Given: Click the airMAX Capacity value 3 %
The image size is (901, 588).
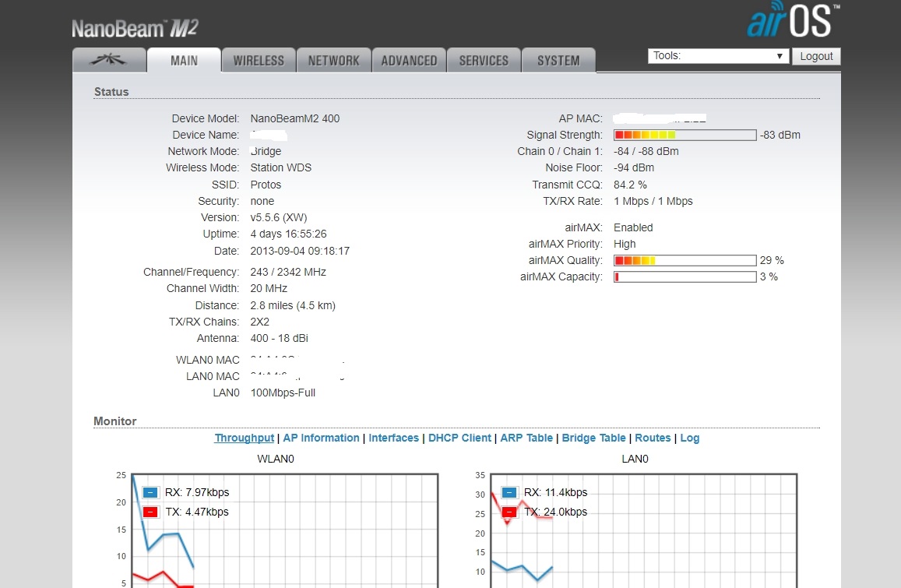Looking at the screenshot, I should point(769,277).
